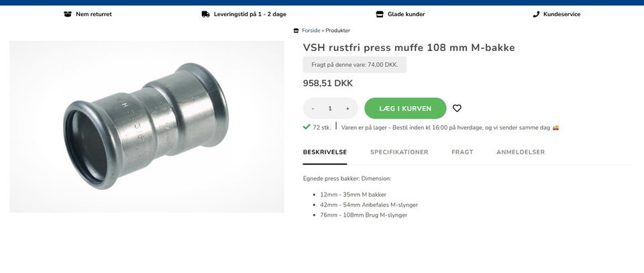This screenshot has width=644, height=273.
Task: Select the Beskrivelse tab
Action: (325, 152)
